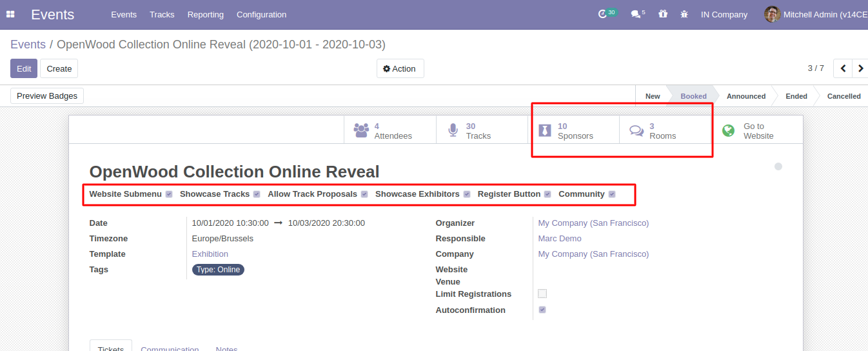Toggle the Register Button checkbox

tap(547, 194)
